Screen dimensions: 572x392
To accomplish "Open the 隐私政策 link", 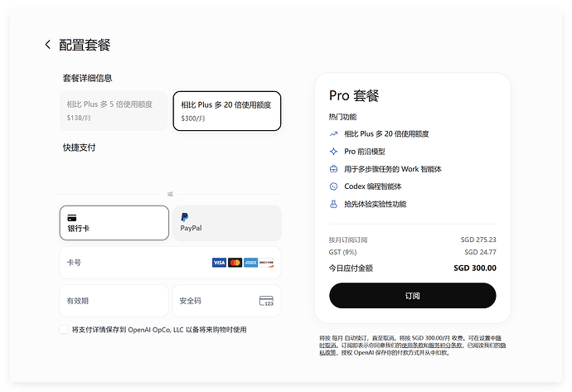I will click(327, 352).
